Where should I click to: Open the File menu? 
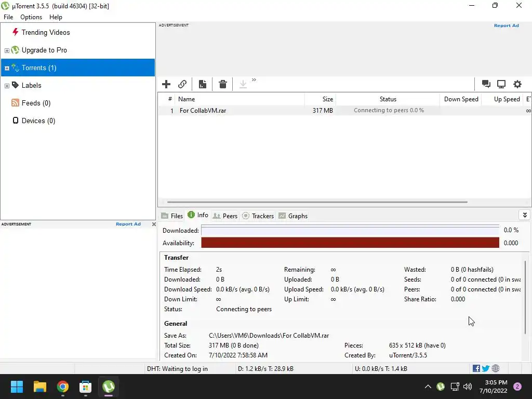(8, 17)
